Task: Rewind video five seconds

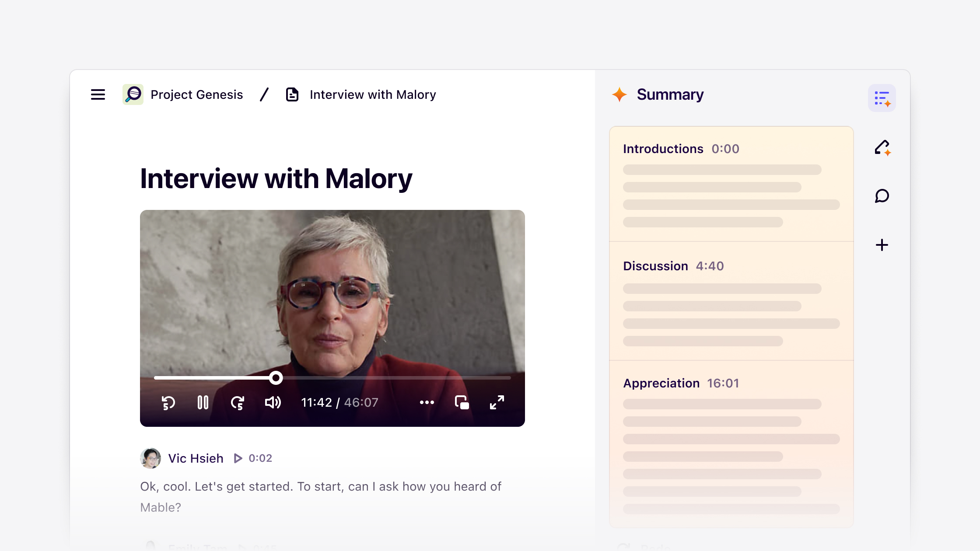Action: tap(168, 402)
